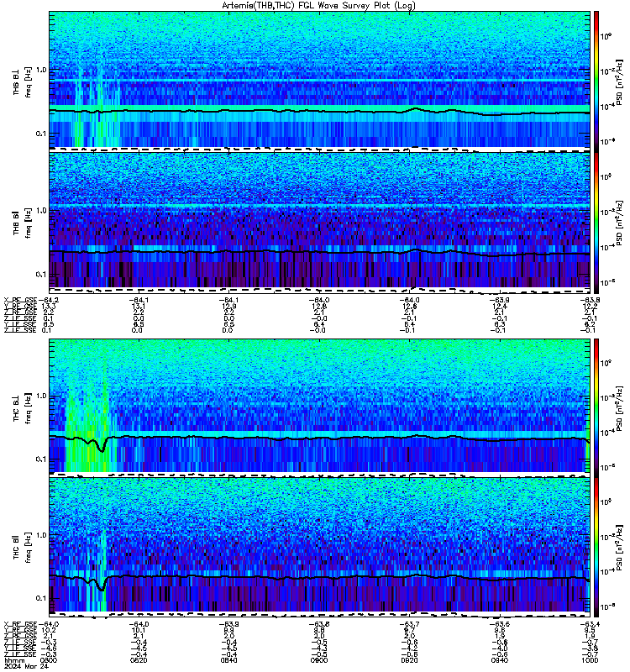
Task: Click the '0920' time axis label
Action: (x=410, y=660)
